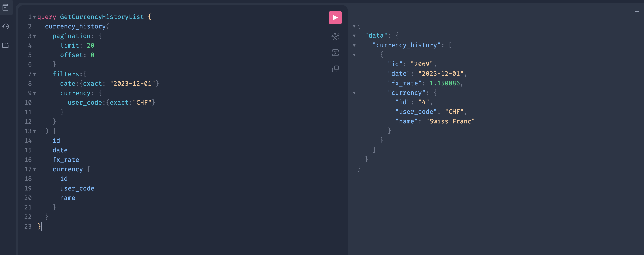The width and height of the screenshot is (644, 255).
Task: Collapse "currency_history" array in response
Action: [354, 45]
